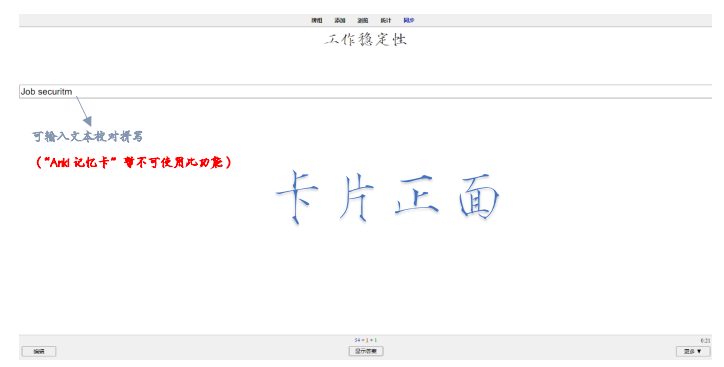Screen dimensions: 724x367
Task: Click the card question text 工作稳定性
Action: click(x=365, y=40)
